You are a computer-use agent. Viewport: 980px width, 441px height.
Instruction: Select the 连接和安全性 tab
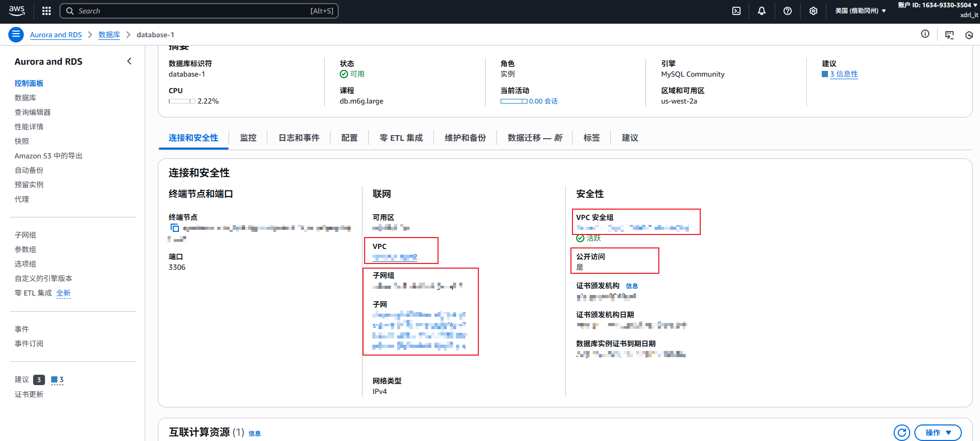tap(193, 138)
